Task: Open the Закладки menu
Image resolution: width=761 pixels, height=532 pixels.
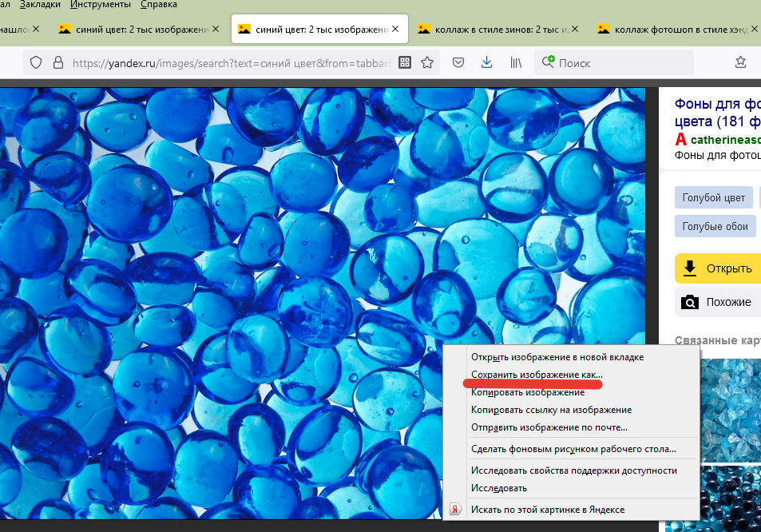Action: click(40, 4)
